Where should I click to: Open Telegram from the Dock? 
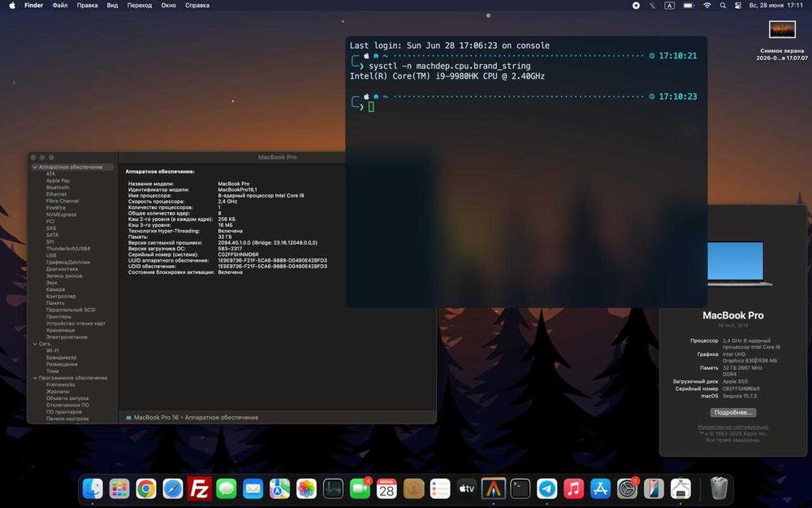tap(546, 488)
